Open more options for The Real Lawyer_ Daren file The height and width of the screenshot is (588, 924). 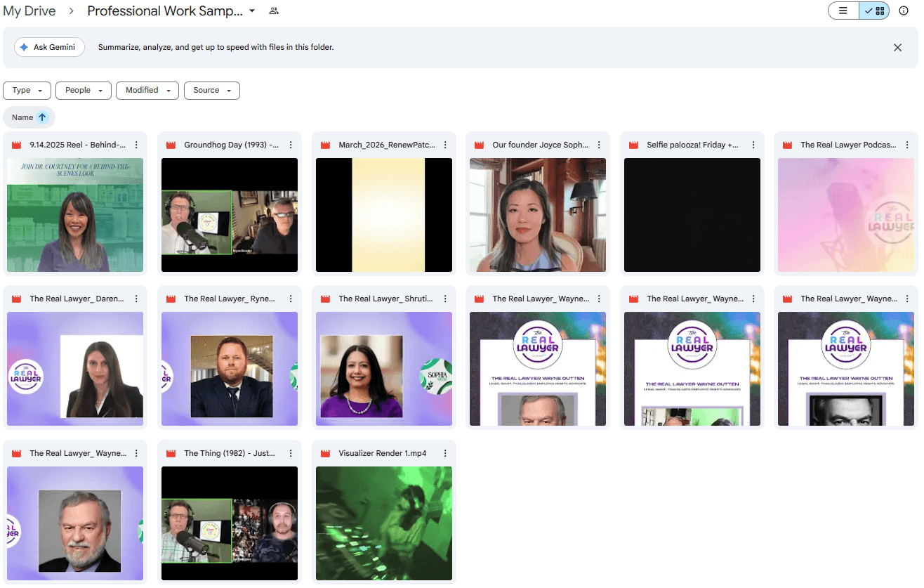[x=136, y=299]
